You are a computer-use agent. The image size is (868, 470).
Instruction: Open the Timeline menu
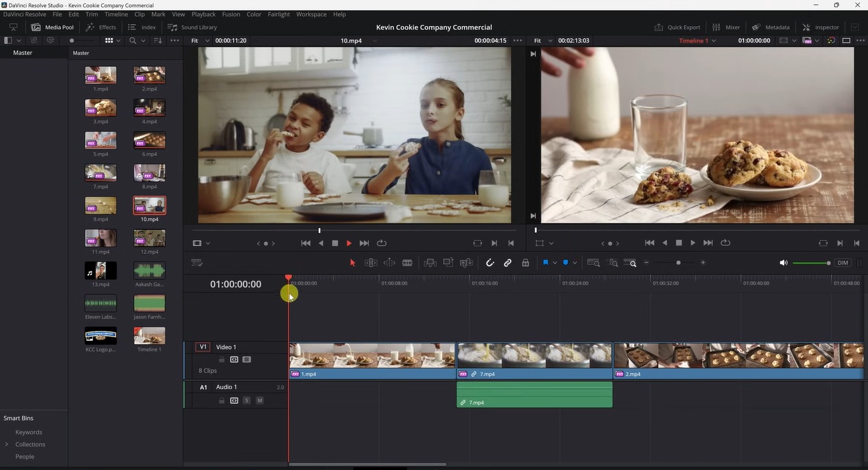116,14
